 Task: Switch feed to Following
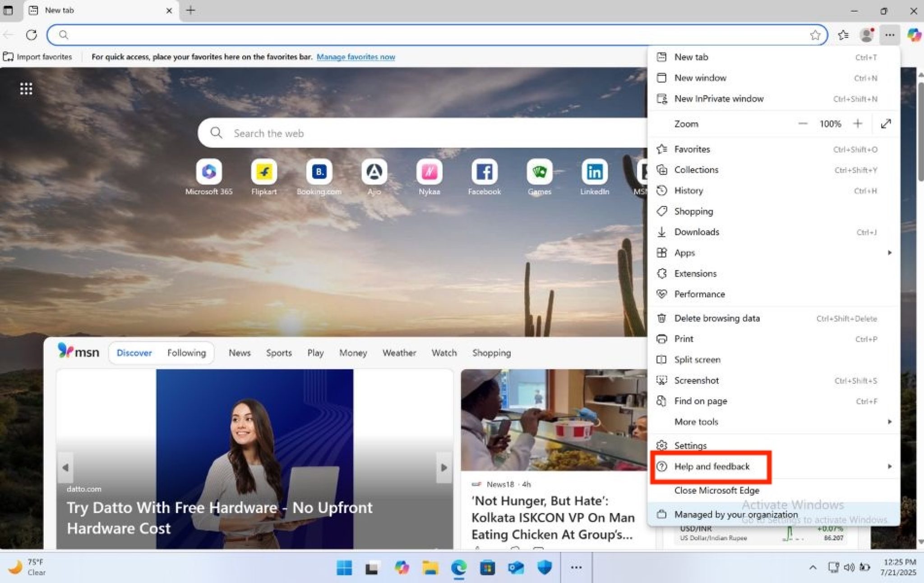tap(186, 353)
